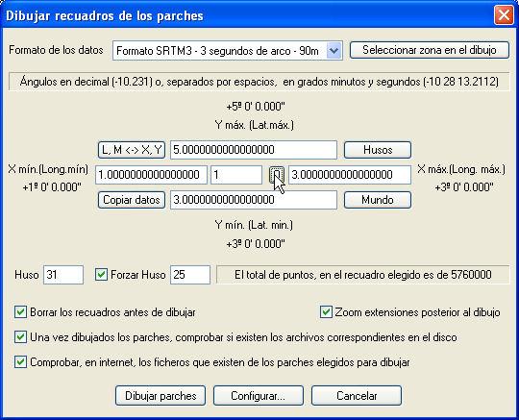Open the Formato de los datos dropdown

(x=334, y=51)
